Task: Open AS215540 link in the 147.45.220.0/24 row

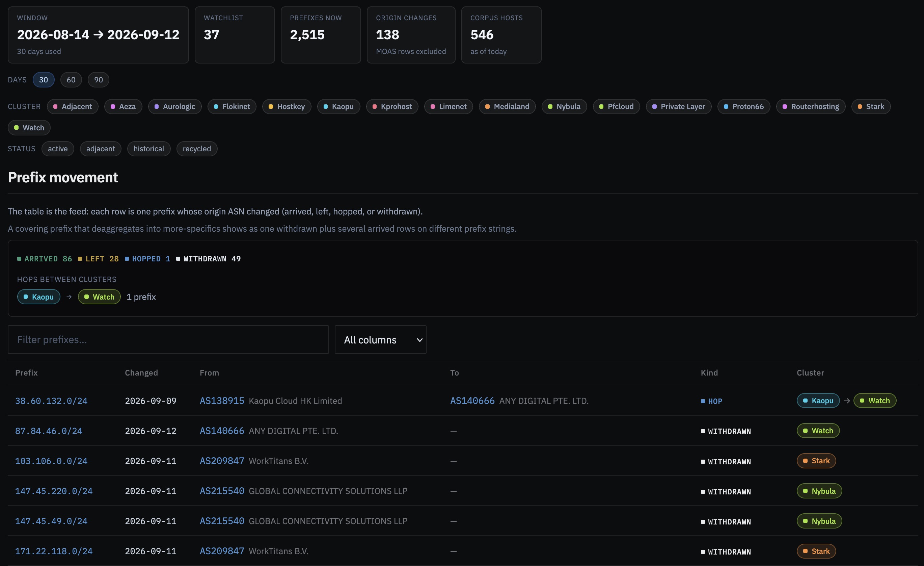Action: click(x=222, y=491)
